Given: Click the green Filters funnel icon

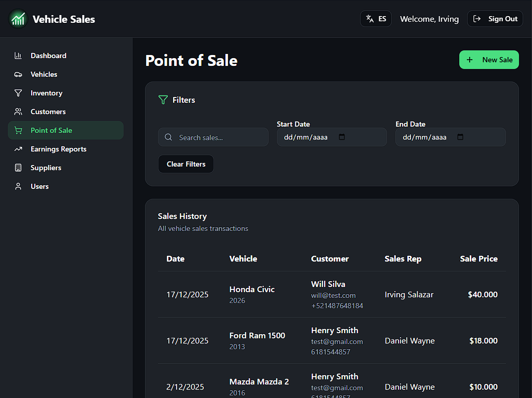Looking at the screenshot, I should [x=163, y=100].
